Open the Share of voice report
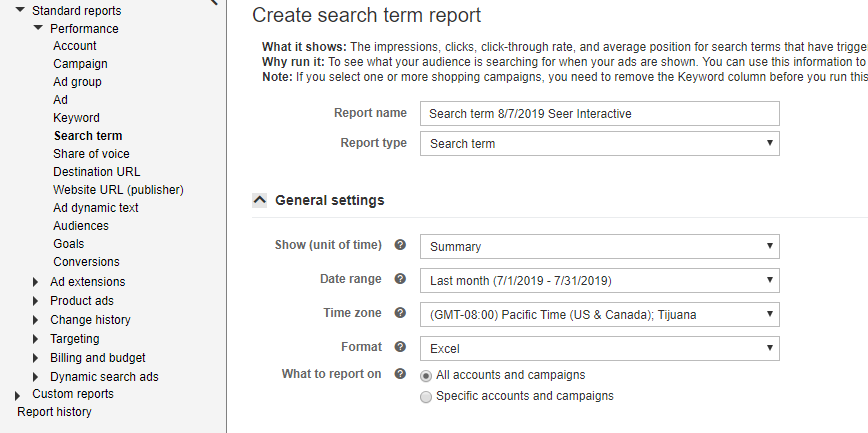868x433 pixels. tap(91, 154)
